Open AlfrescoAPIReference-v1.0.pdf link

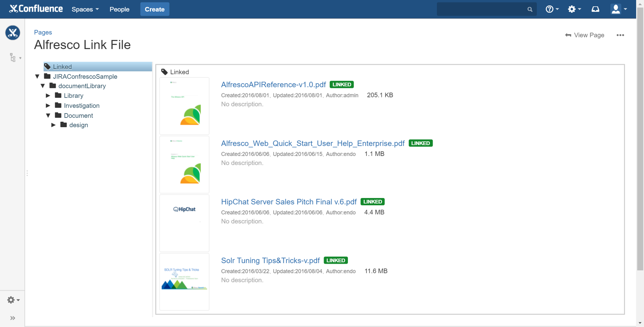click(273, 85)
